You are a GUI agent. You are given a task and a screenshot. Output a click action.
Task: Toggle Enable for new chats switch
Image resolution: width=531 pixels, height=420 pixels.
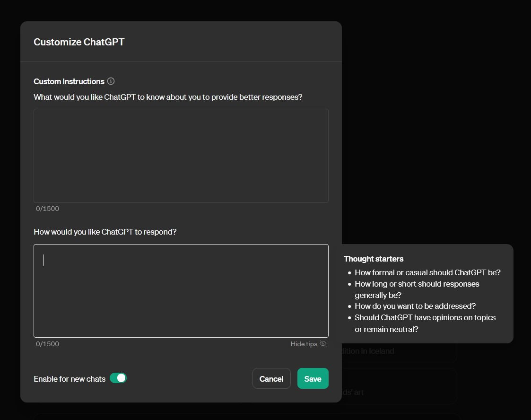[118, 378]
